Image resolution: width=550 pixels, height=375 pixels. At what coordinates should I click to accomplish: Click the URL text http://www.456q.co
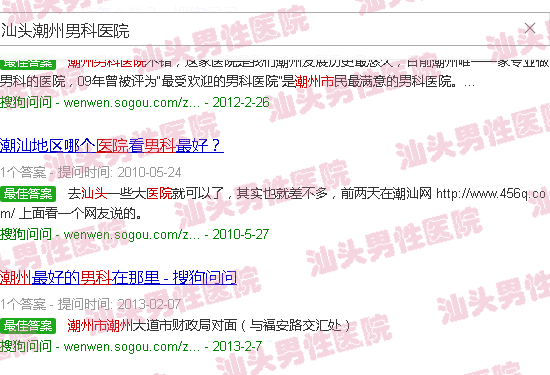click(491, 194)
